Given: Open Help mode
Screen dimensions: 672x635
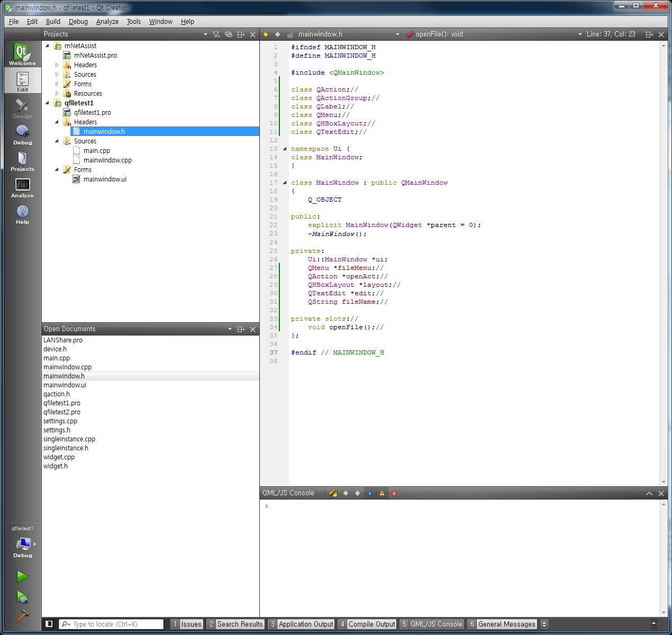Looking at the screenshot, I should click(x=22, y=213).
